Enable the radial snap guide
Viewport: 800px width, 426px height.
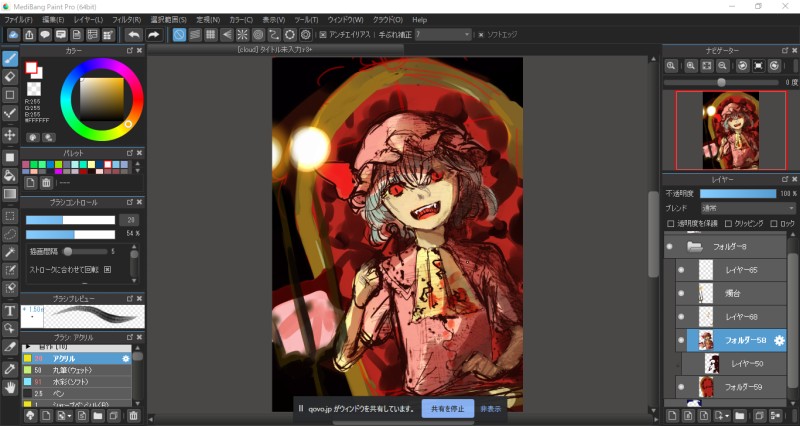pyautogui.click(x=242, y=35)
